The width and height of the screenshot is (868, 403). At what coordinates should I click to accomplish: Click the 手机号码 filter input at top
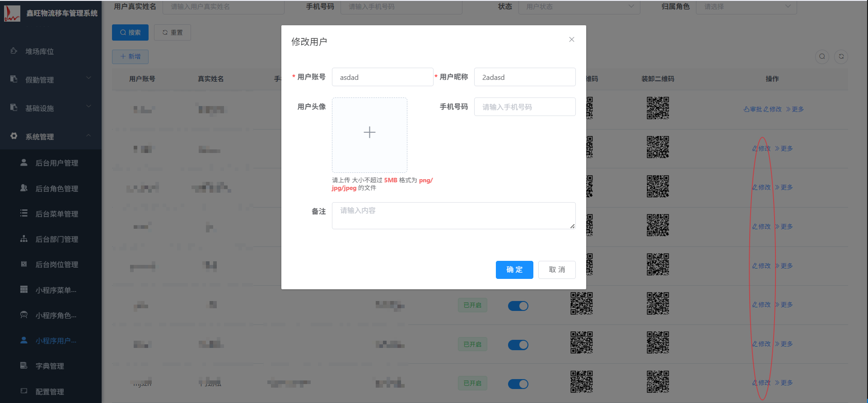coord(401,7)
